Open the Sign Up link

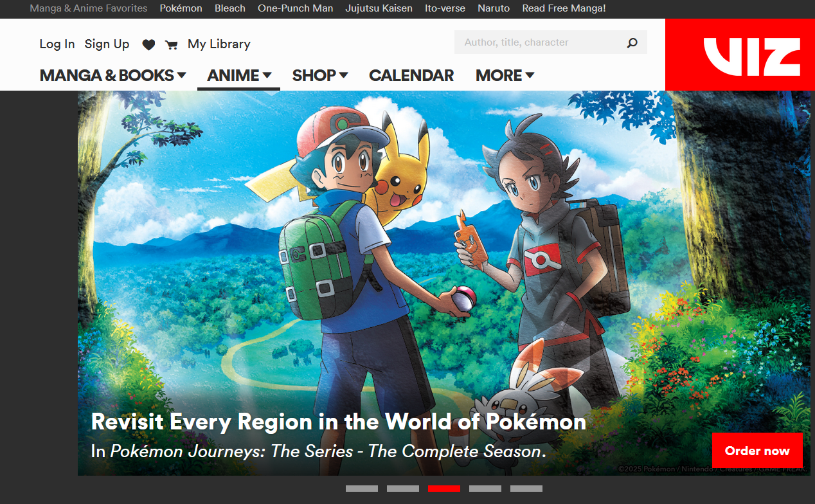coord(107,44)
